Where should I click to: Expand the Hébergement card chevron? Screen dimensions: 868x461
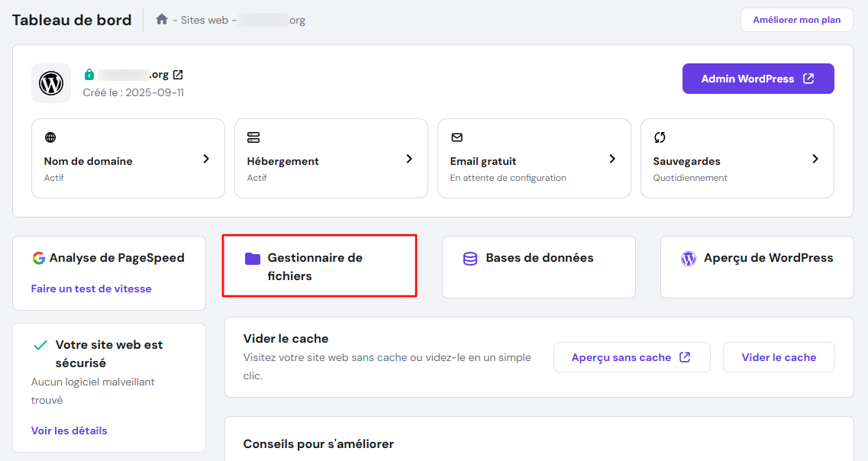[x=408, y=160]
